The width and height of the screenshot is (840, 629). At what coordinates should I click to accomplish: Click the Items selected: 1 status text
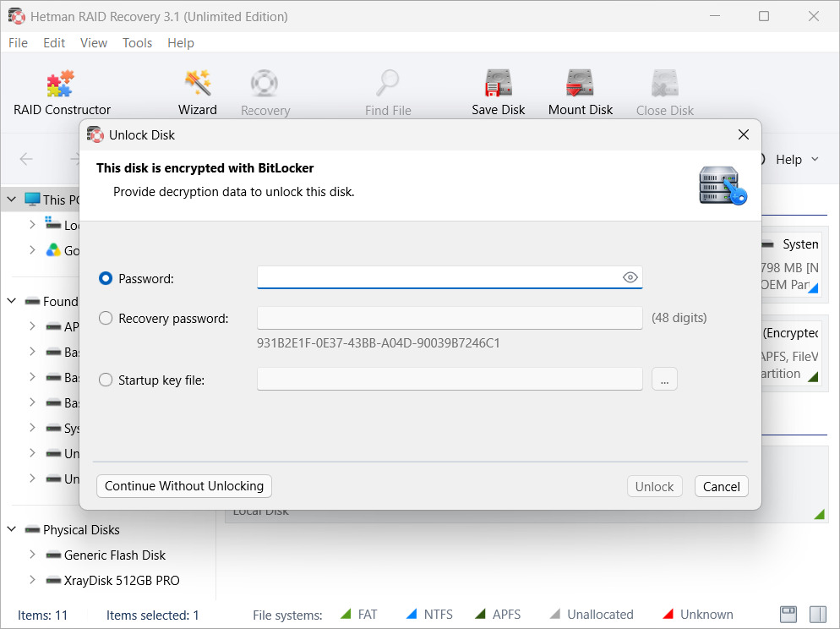tap(153, 615)
